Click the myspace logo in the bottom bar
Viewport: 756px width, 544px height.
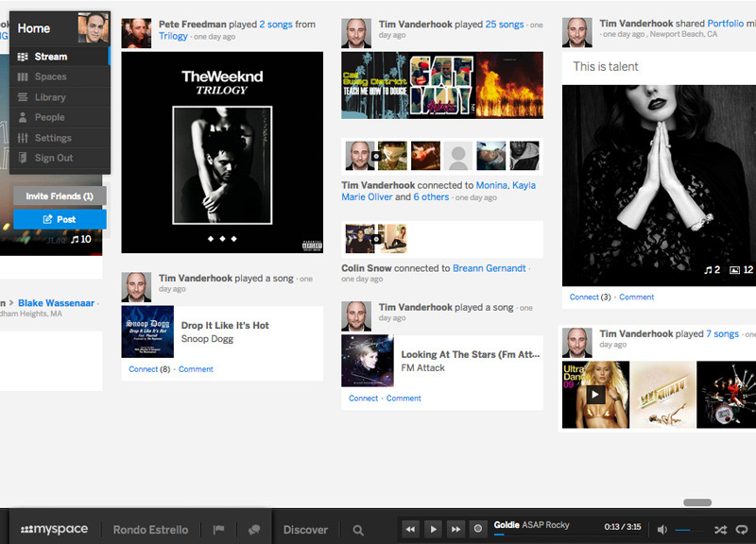(54, 529)
